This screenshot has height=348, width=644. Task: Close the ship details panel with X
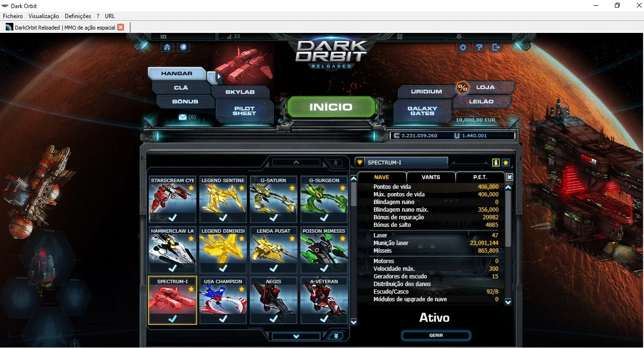click(509, 177)
